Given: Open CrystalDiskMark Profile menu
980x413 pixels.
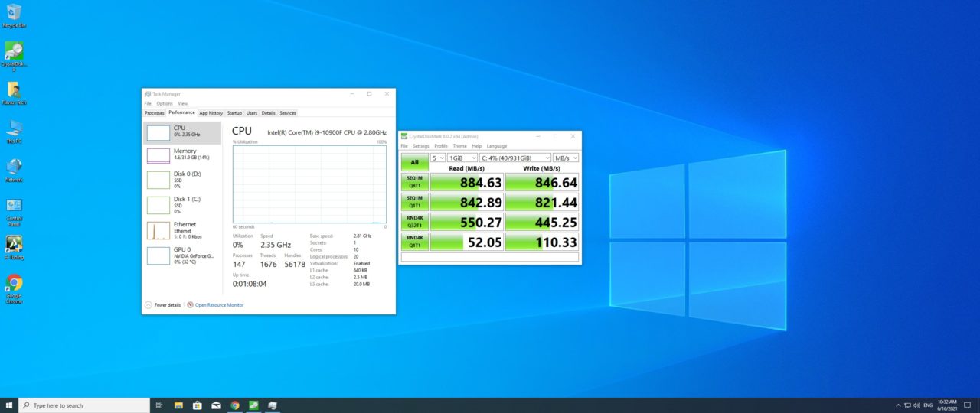Looking at the screenshot, I should pos(441,146).
